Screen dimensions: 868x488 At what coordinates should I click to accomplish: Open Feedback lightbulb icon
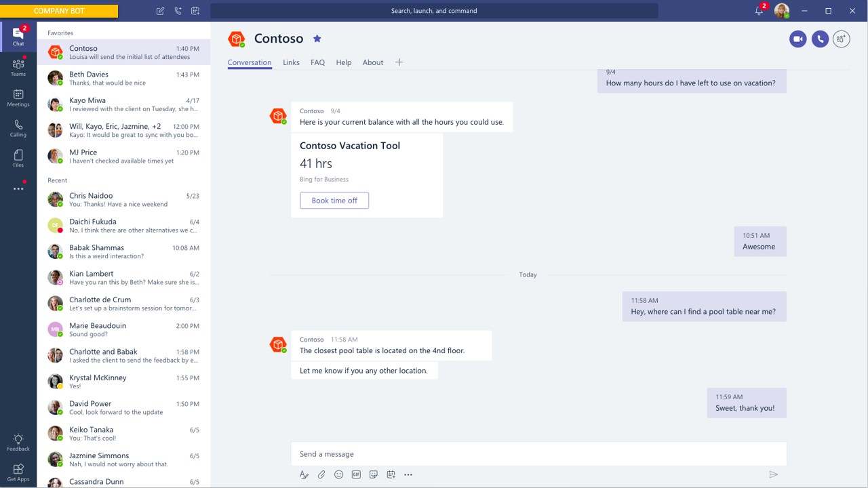[x=18, y=443]
